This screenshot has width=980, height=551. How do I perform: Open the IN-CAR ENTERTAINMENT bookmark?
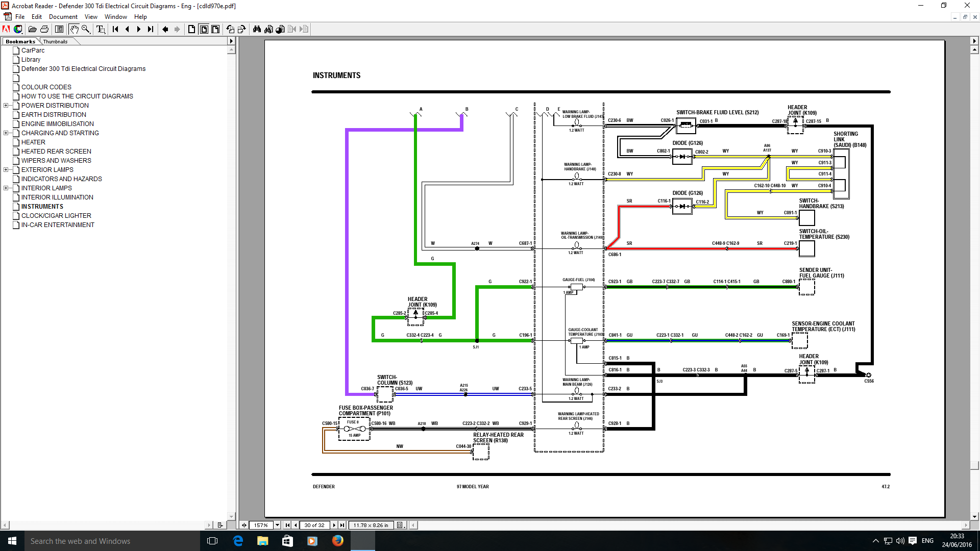58,225
